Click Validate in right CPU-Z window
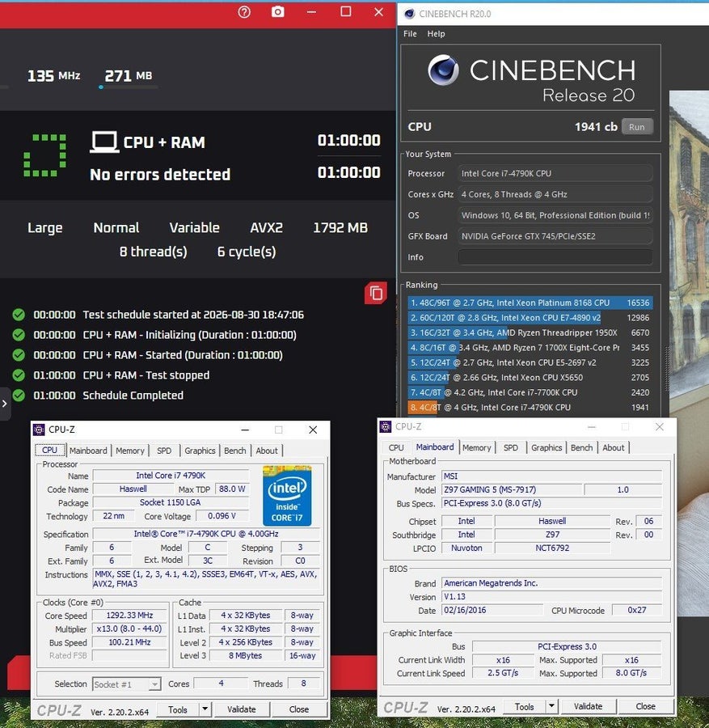The height and width of the screenshot is (728, 709). pos(588,707)
